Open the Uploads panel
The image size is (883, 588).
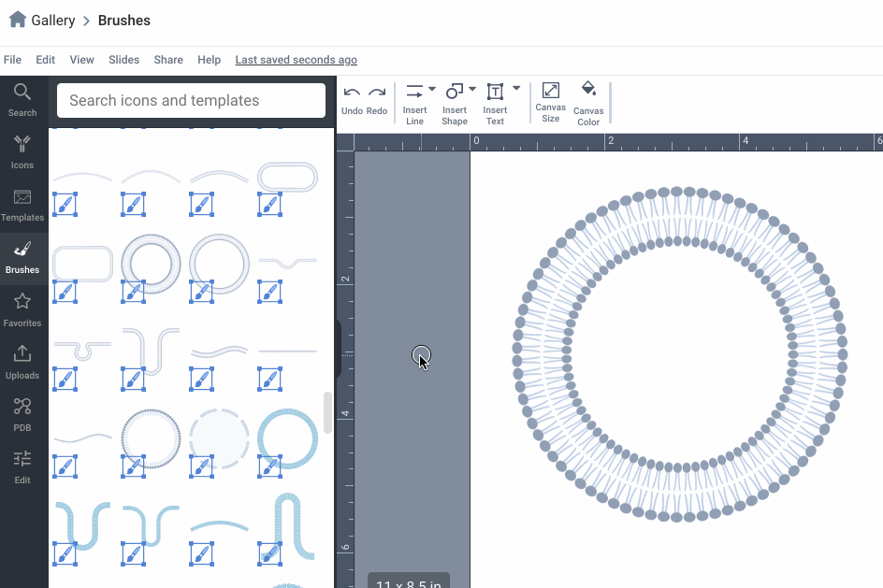22,362
